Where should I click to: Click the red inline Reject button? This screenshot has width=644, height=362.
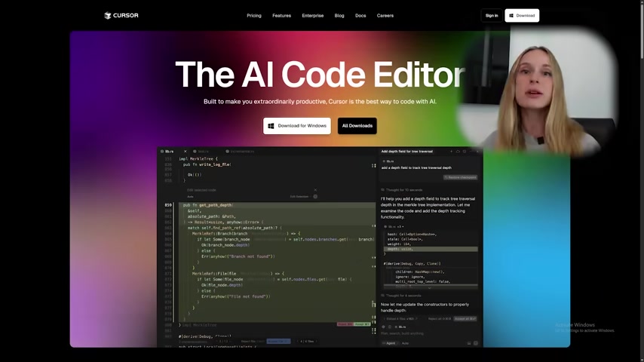(345, 324)
